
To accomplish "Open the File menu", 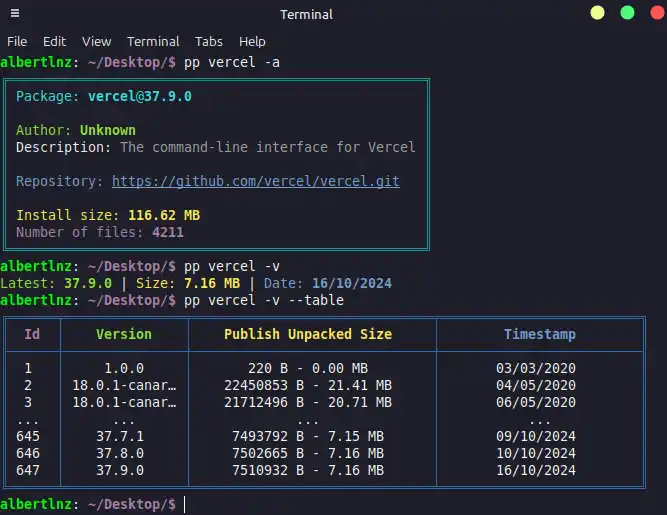I will tap(17, 42).
